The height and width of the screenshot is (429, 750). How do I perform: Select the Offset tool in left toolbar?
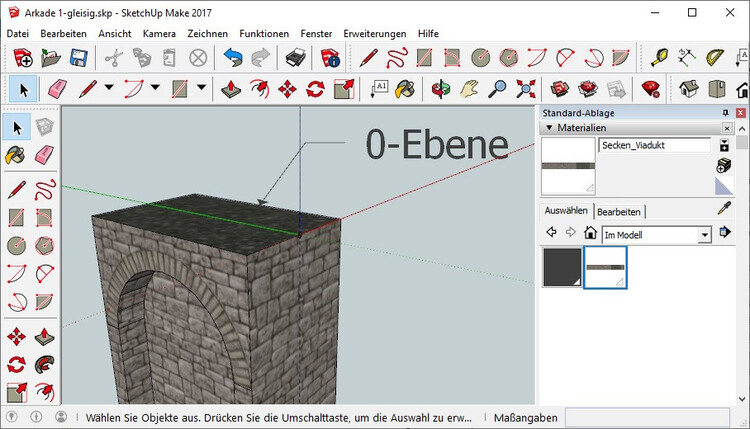(44, 393)
